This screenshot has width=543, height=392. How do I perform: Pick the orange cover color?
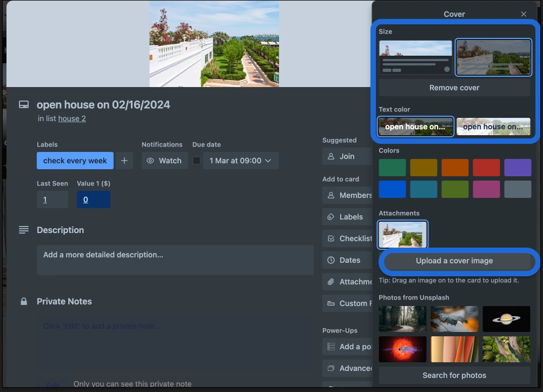[x=455, y=168]
